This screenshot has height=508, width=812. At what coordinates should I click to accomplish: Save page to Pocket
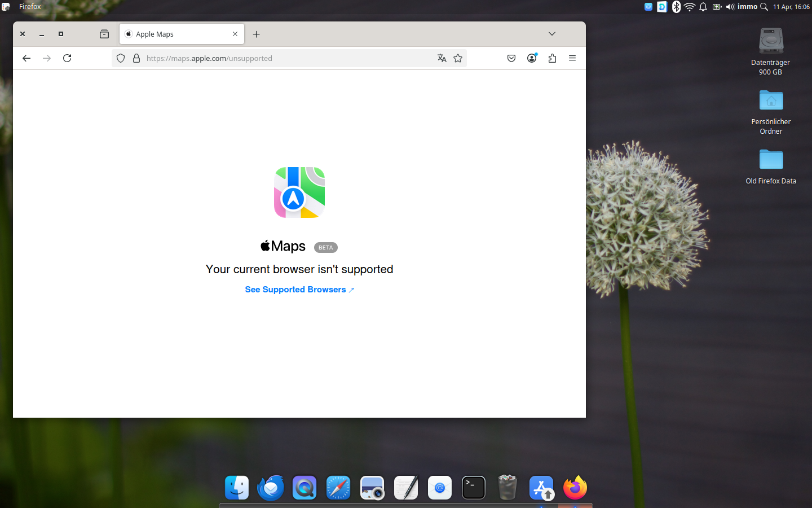coord(511,58)
